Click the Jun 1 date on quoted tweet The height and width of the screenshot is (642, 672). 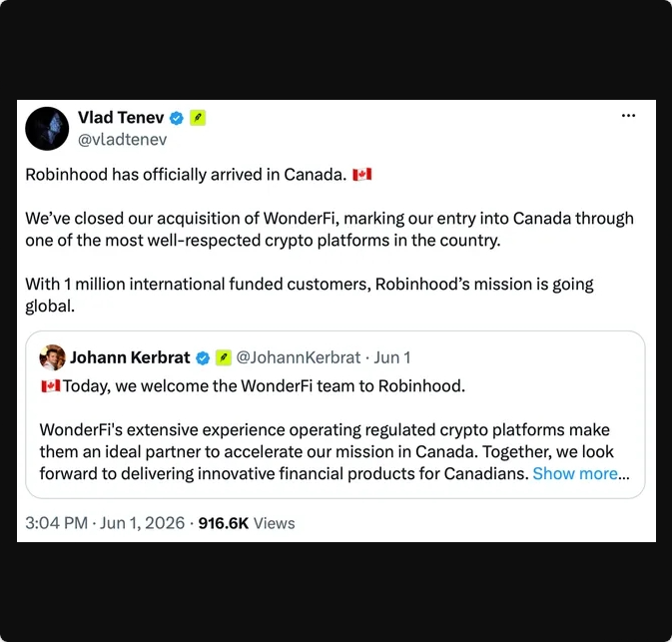point(392,357)
